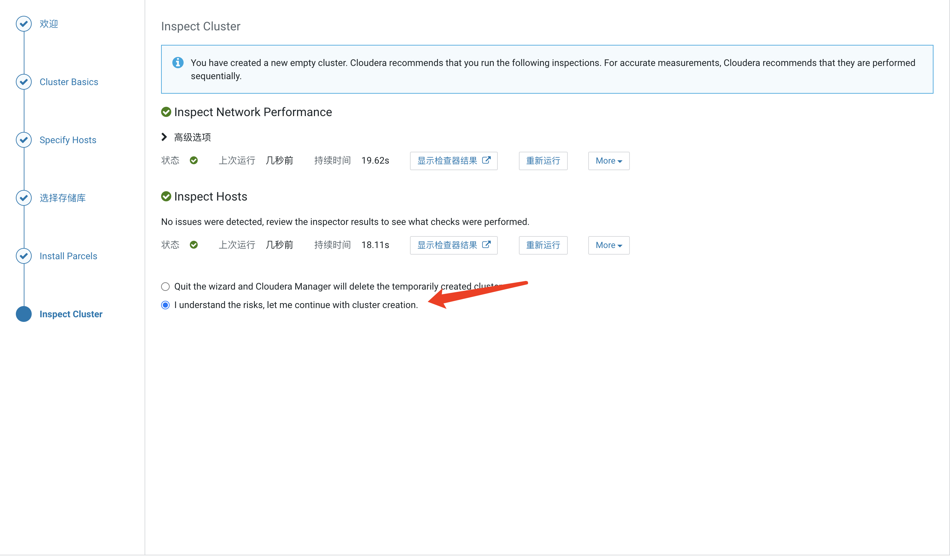Show inspector results for Inspect Hosts
Image resolution: width=950 pixels, height=560 pixels.
pos(454,245)
